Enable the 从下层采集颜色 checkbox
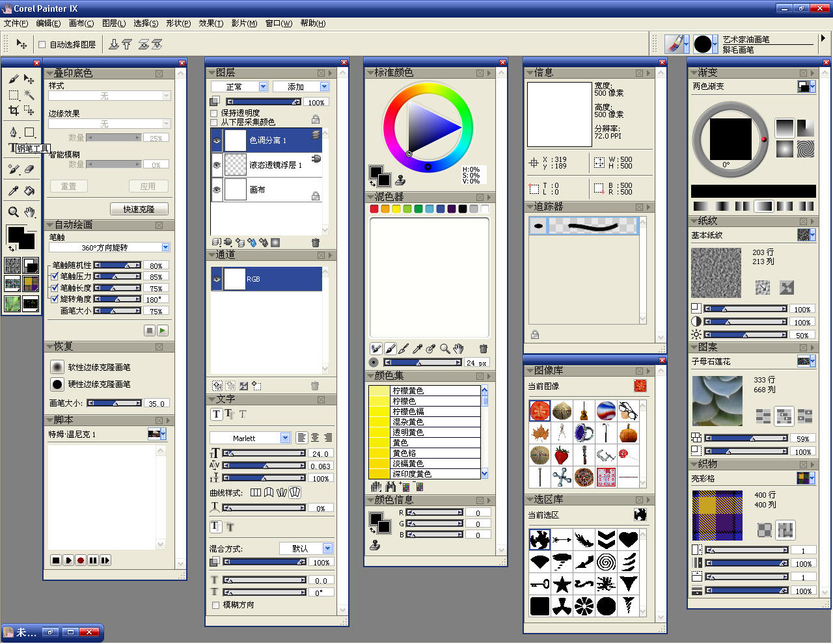This screenshot has width=833, height=644. point(214,122)
